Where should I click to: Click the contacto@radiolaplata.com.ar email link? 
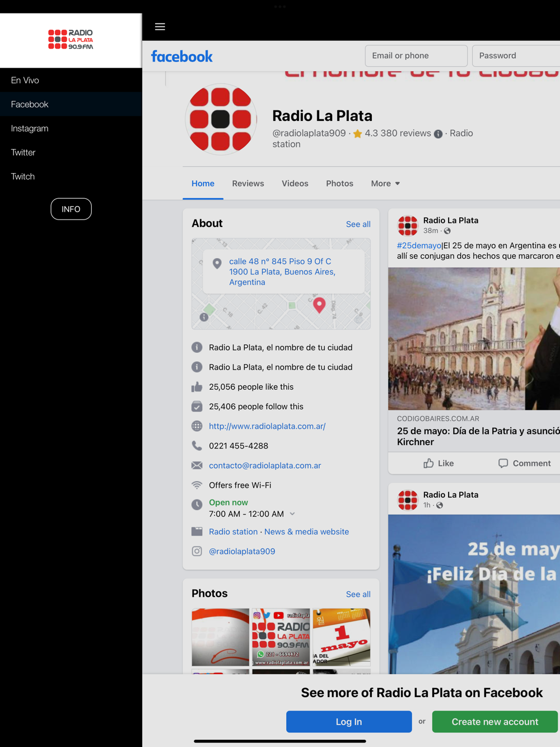(265, 465)
